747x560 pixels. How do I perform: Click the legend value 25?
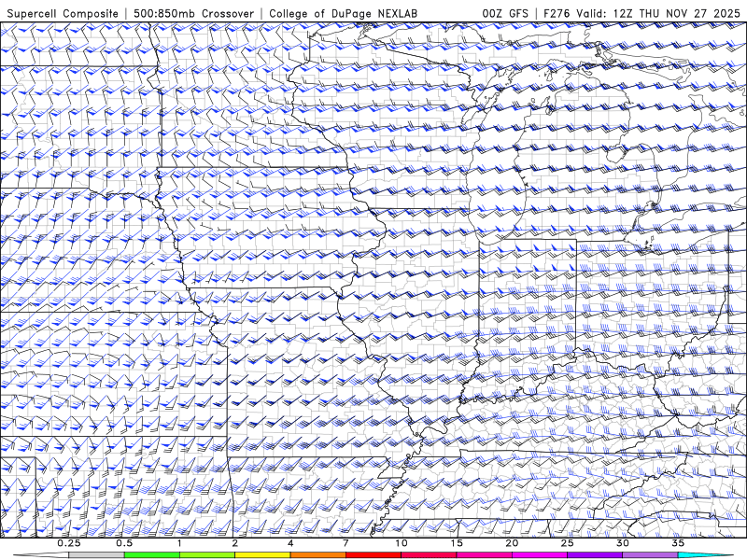click(x=567, y=543)
